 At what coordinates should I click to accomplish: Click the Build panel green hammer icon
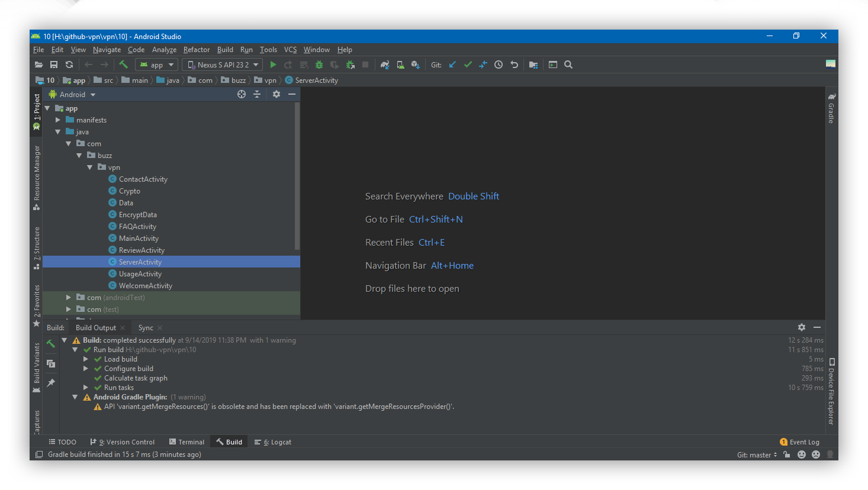point(51,343)
